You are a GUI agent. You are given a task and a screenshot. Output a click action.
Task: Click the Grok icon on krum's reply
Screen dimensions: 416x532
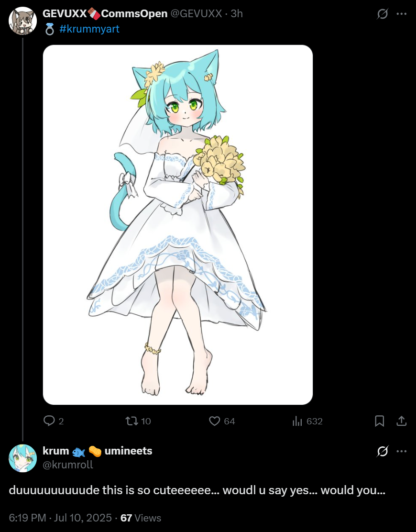click(383, 451)
